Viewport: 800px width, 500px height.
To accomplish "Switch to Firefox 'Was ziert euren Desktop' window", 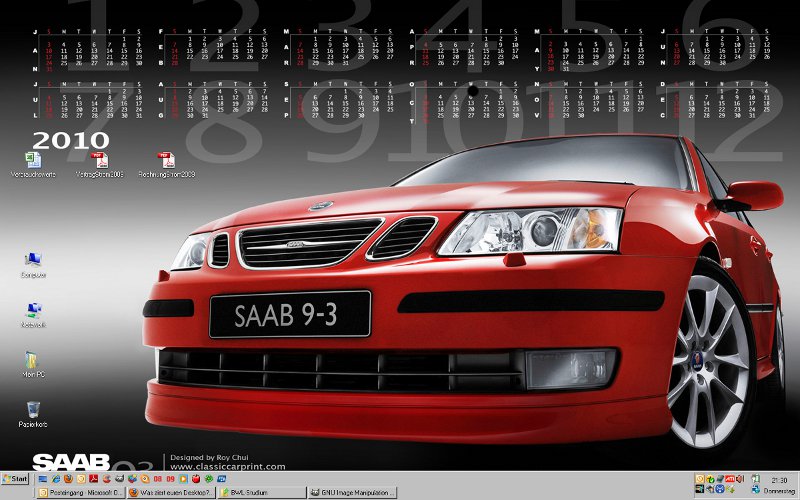I will tap(171, 493).
